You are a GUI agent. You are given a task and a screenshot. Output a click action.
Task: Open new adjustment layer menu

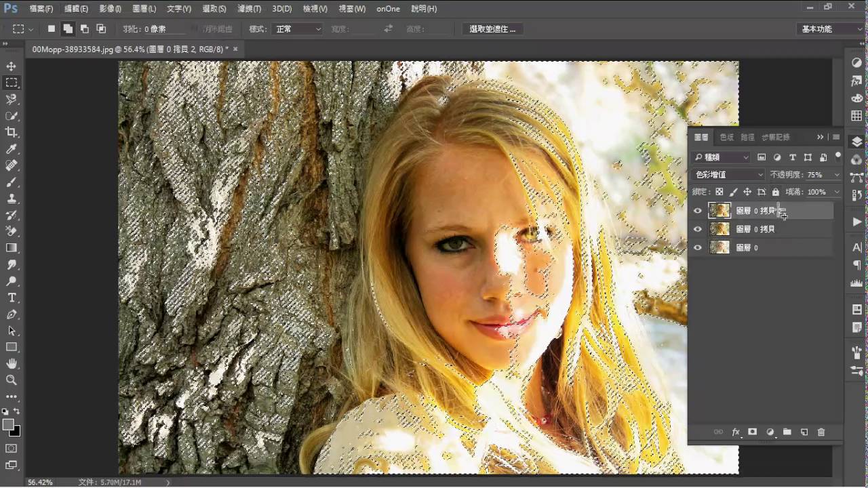[770, 432]
